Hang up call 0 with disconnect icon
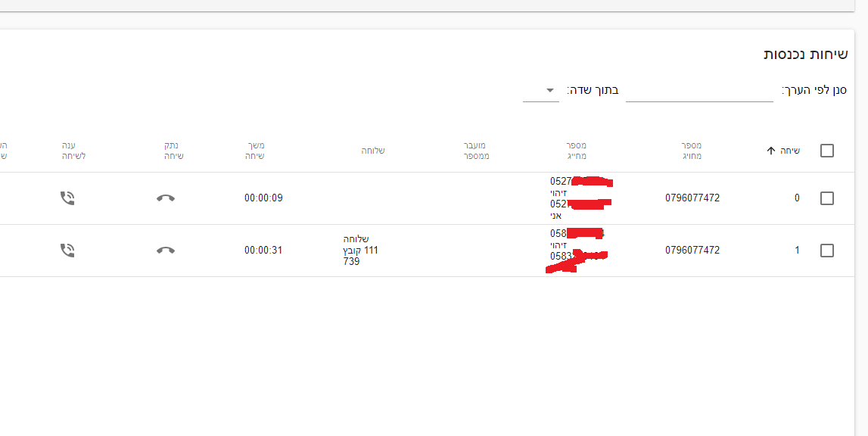 (x=166, y=198)
